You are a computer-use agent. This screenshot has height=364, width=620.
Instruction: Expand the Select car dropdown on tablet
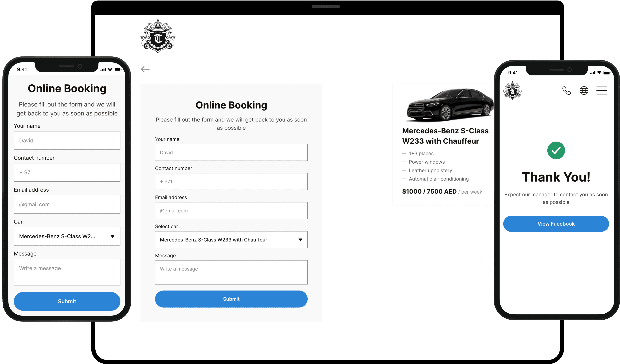[231, 240]
